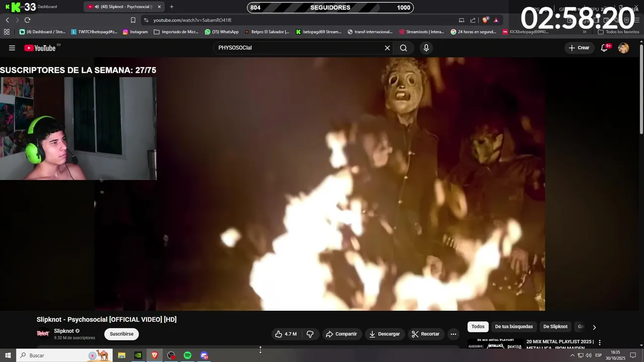Open the Dashboard / Stre... bookmark
644x362 pixels.
tap(42, 32)
